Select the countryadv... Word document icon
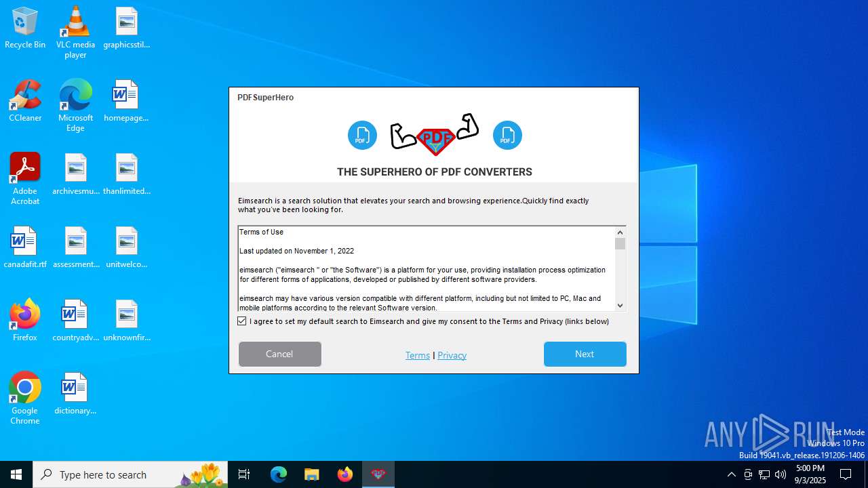Viewport: 868px width, 488px height. [x=75, y=321]
